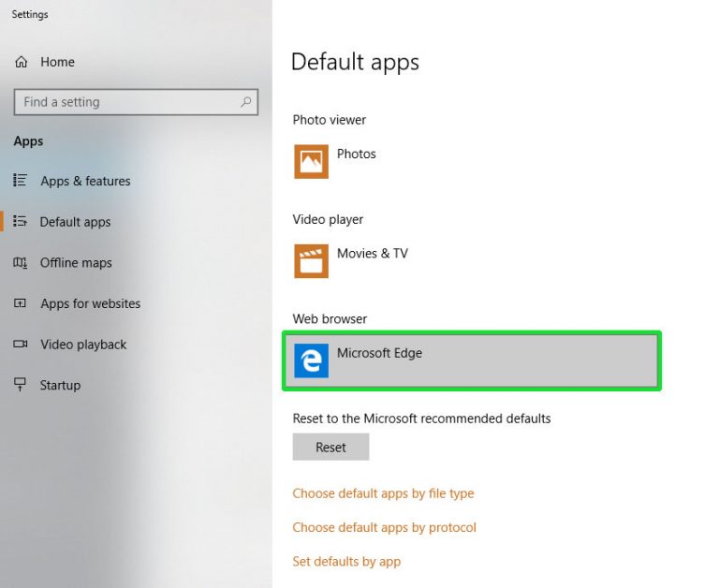Open Startup settings page
The image size is (719, 588).
[x=60, y=385]
